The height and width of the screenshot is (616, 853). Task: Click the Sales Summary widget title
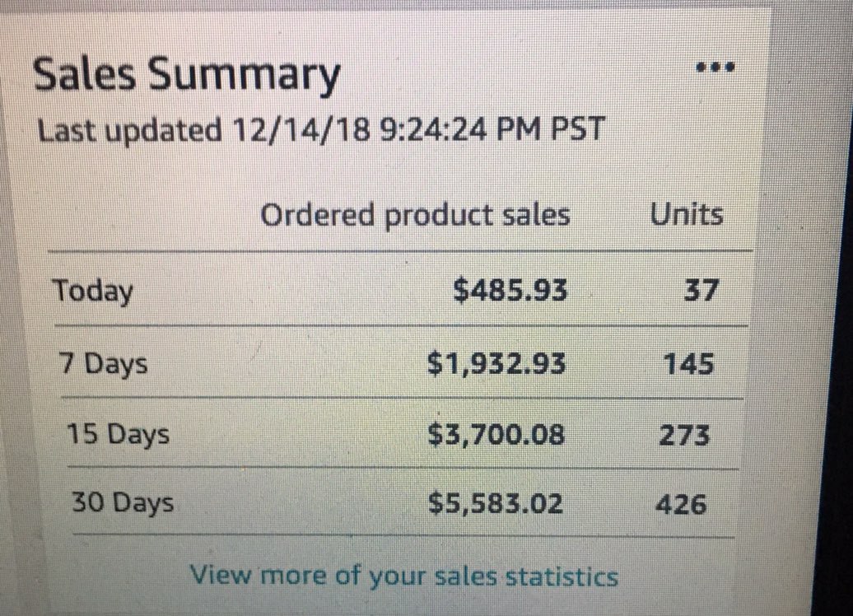[x=187, y=77]
